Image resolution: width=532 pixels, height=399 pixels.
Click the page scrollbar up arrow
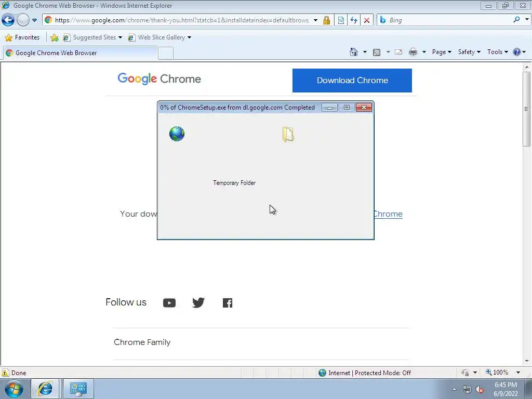click(x=527, y=67)
